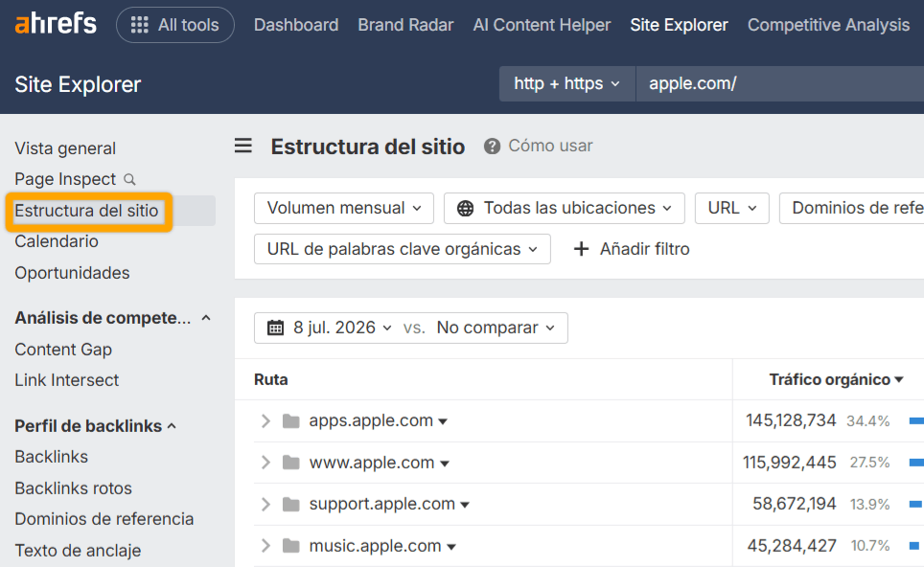The height and width of the screenshot is (567, 924).
Task: Click the 10.7% share value
Action: click(870, 546)
